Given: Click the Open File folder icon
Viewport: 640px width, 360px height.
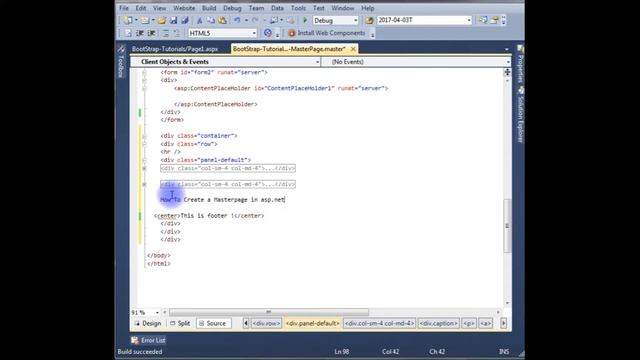Looking at the screenshot, I should [x=162, y=20].
